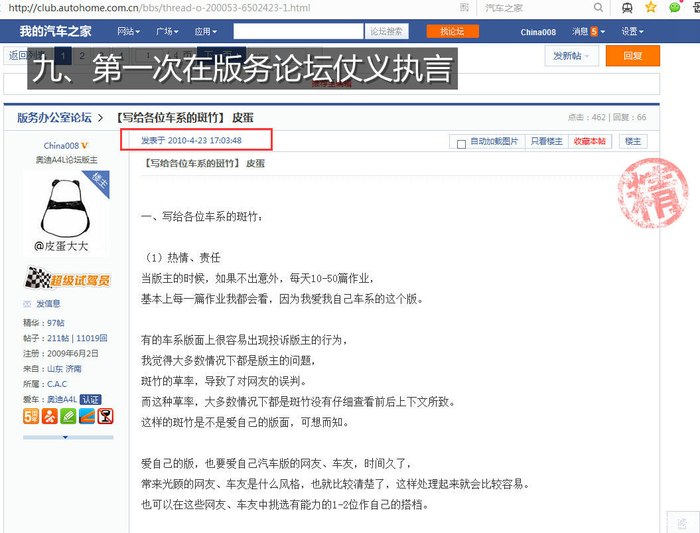700x533 pixels.
Task: Click the 认证 badge beside 奥迪A4L
Action: click(91, 398)
